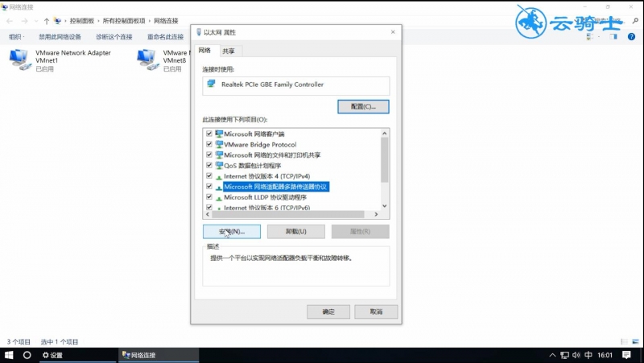
Task: Click the Microsoft LLDP 协议驱动程序 icon
Action: 219,197
